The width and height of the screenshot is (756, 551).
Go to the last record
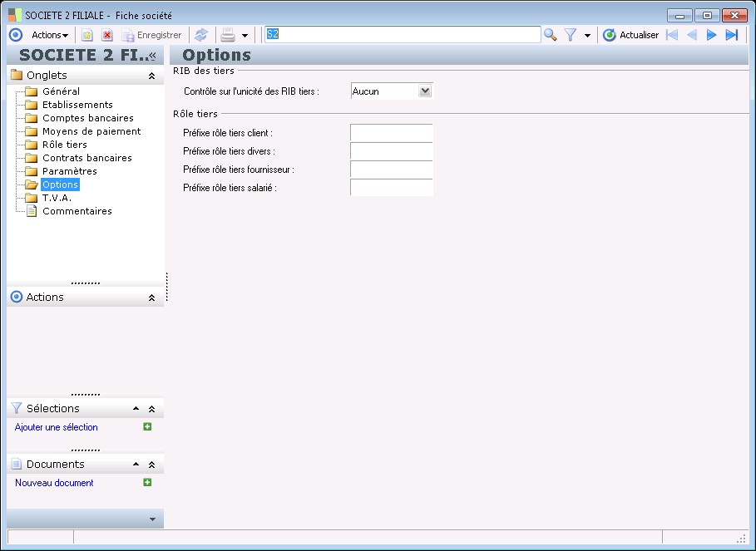coord(732,35)
